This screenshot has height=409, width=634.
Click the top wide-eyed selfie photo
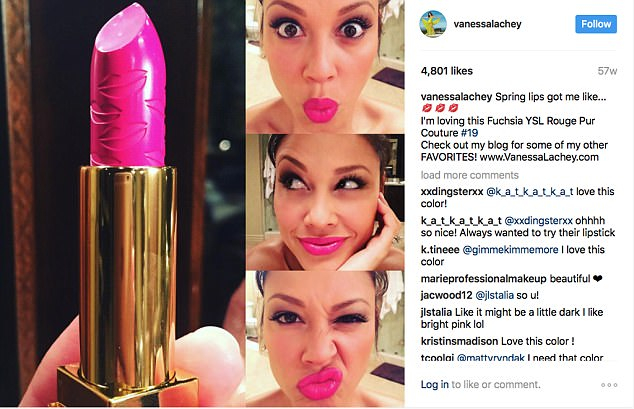click(325, 66)
